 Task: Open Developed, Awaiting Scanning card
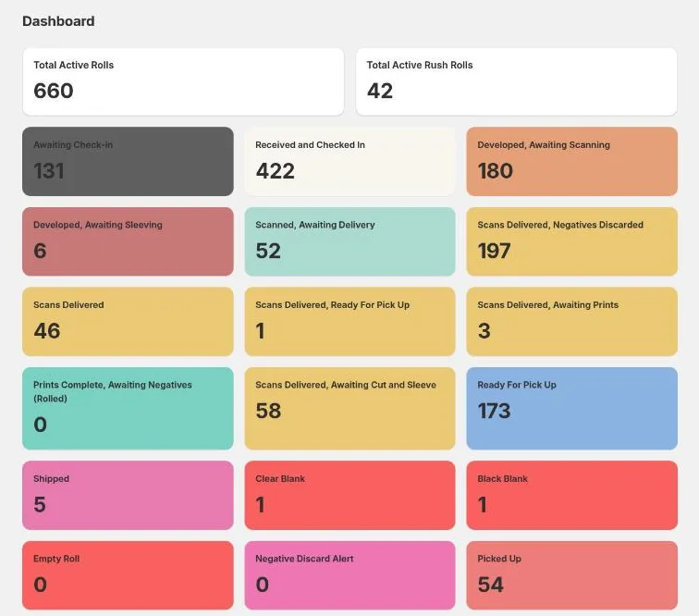click(572, 162)
